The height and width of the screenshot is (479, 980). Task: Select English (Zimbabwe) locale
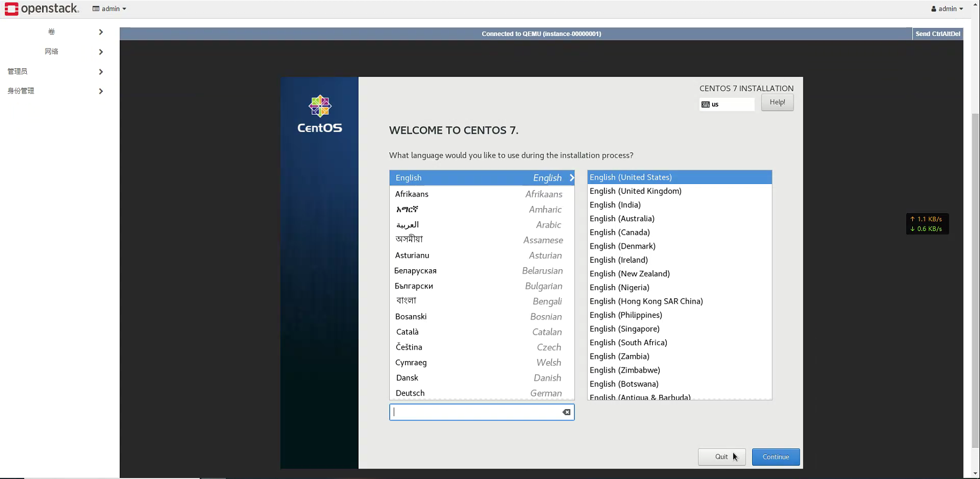(x=679, y=370)
